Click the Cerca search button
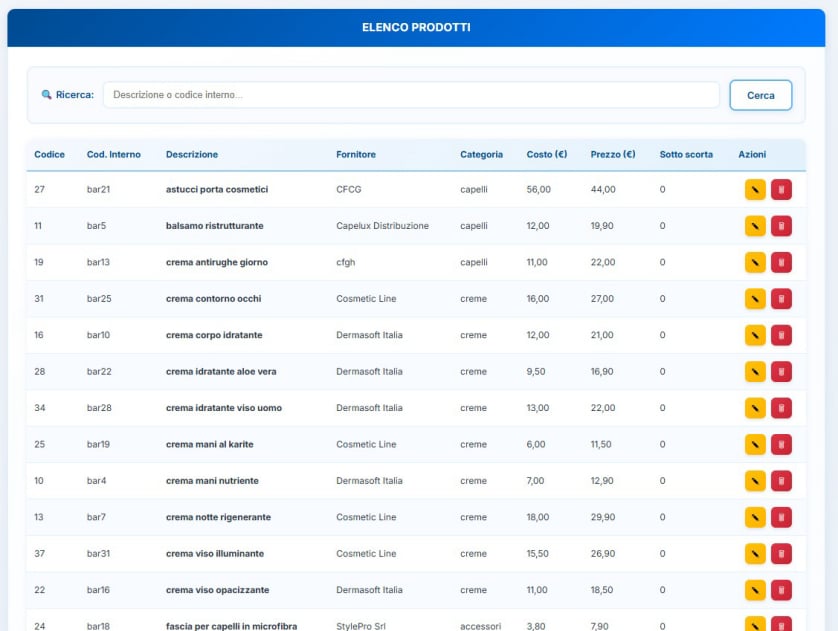Screen dimensions: 838x631 click(760, 95)
